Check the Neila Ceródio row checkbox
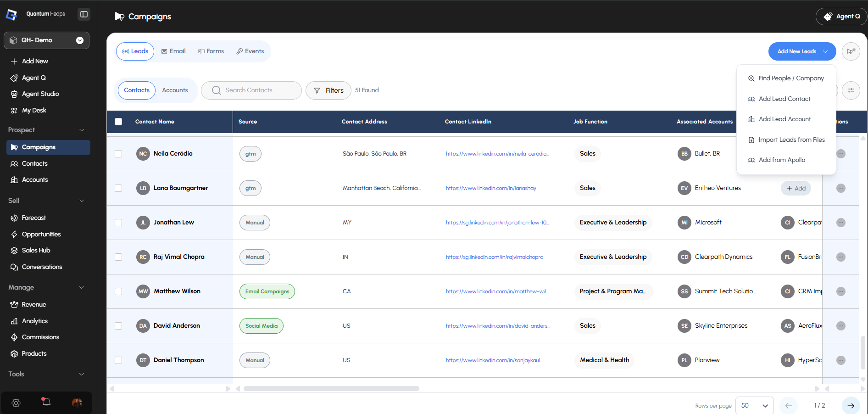This screenshot has height=414, width=868. click(x=118, y=154)
